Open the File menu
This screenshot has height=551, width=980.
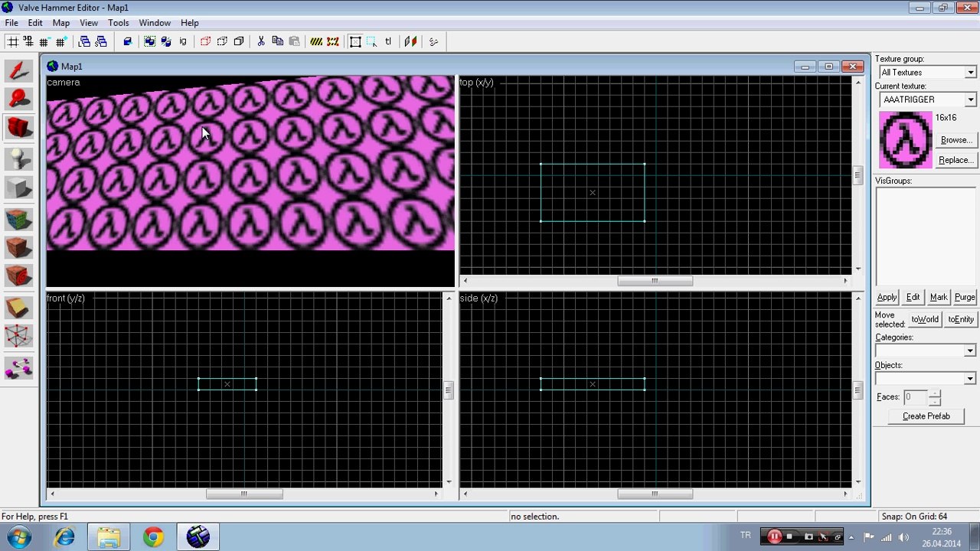(11, 23)
